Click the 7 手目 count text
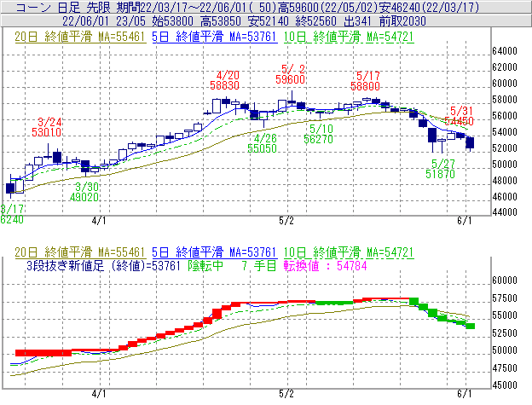The height and width of the screenshot is (405, 532). point(259,265)
